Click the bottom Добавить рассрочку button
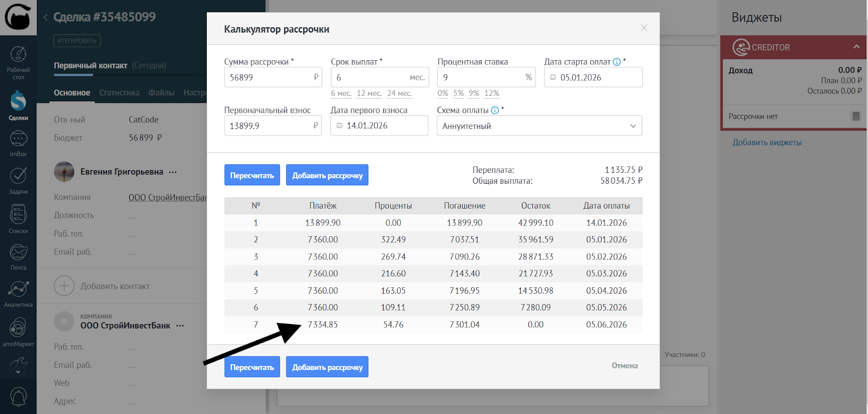This screenshot has width=868, height=414. coord(327,367)
